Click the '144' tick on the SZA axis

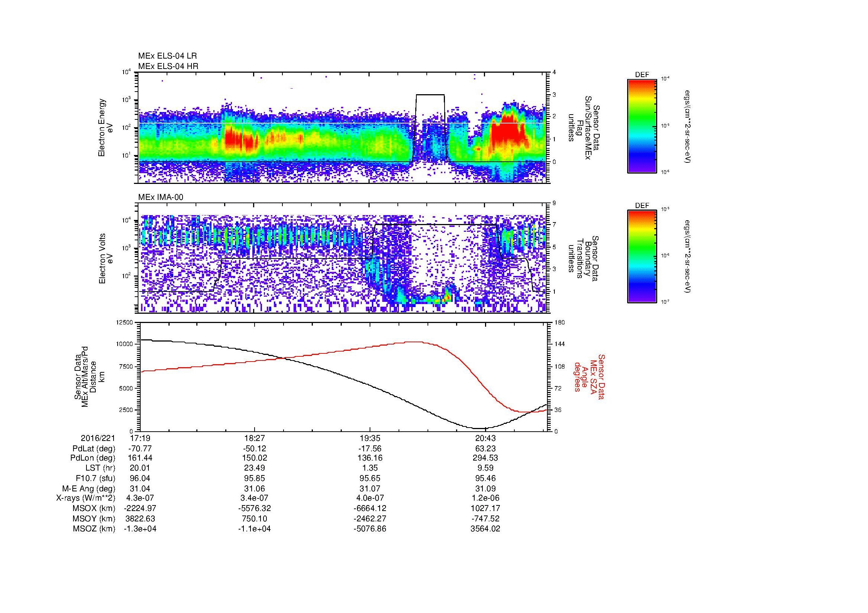point(560,344)
